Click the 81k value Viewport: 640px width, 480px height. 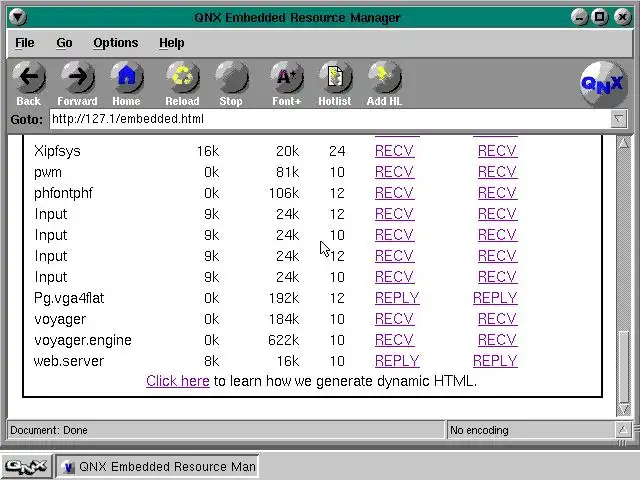coord(287,172)
